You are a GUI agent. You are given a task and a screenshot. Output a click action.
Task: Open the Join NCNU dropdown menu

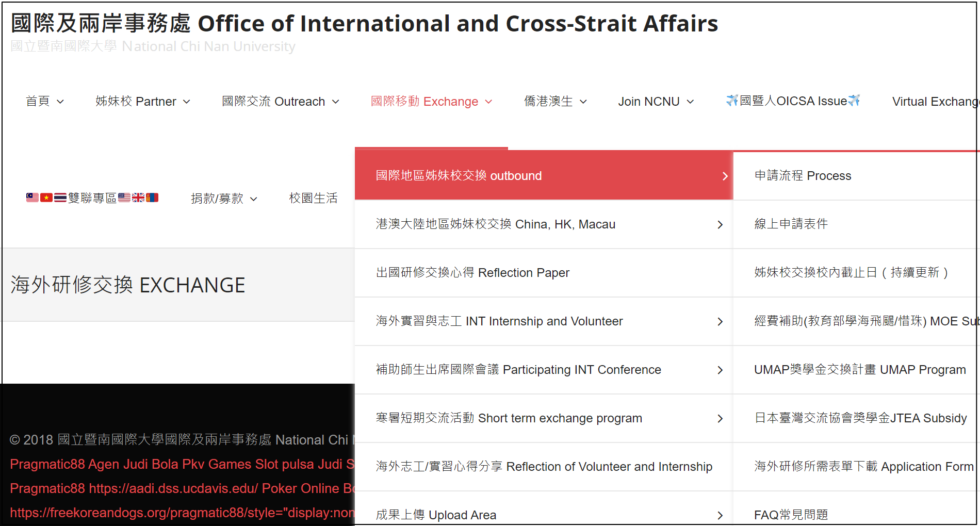(x=656, y=102)
